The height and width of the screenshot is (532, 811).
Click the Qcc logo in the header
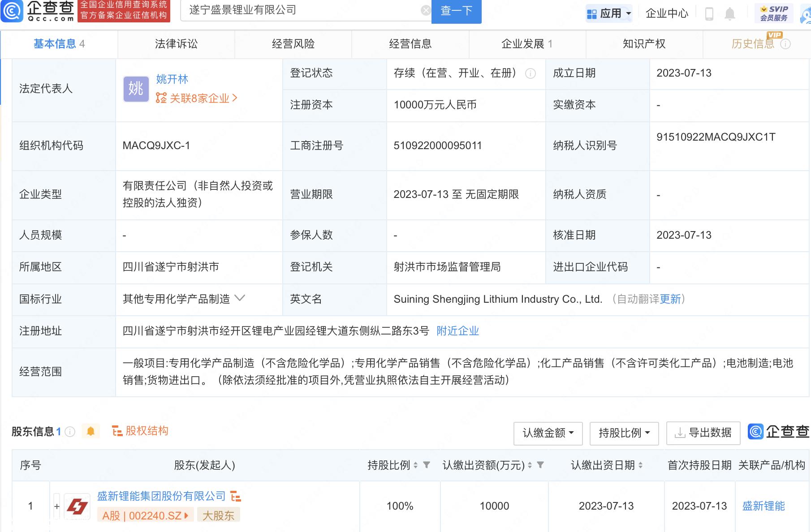pos(38,11)
